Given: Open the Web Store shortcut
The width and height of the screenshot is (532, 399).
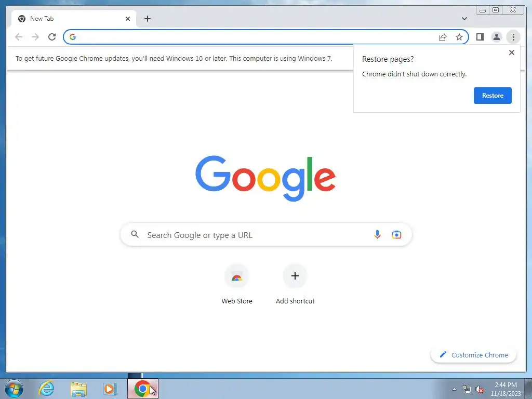Looking at the screenshot, I should point(237,284).
